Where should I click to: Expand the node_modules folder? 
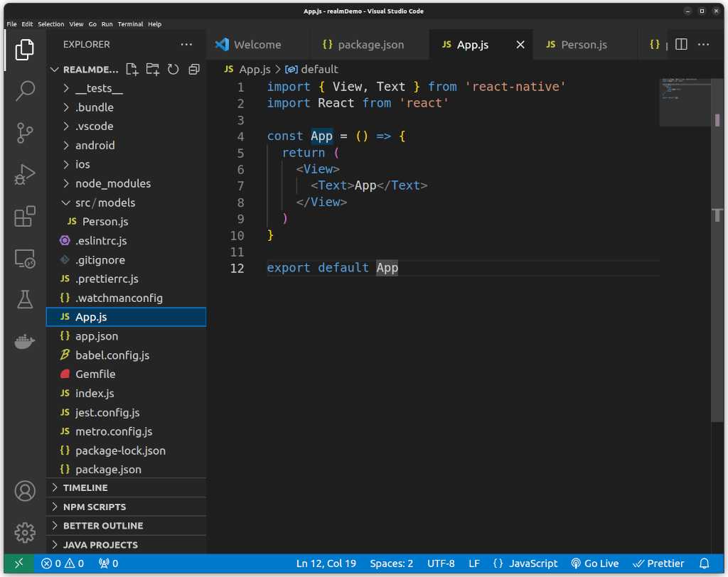tap(127, 183)
